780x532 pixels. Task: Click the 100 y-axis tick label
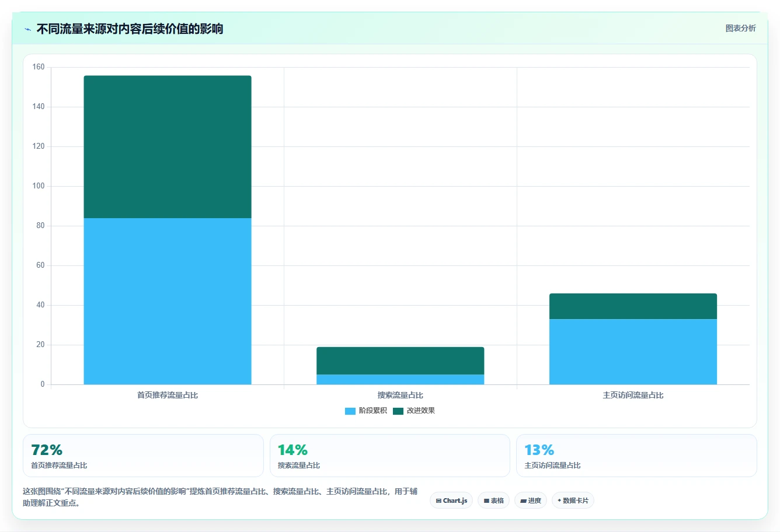(39, 186)
